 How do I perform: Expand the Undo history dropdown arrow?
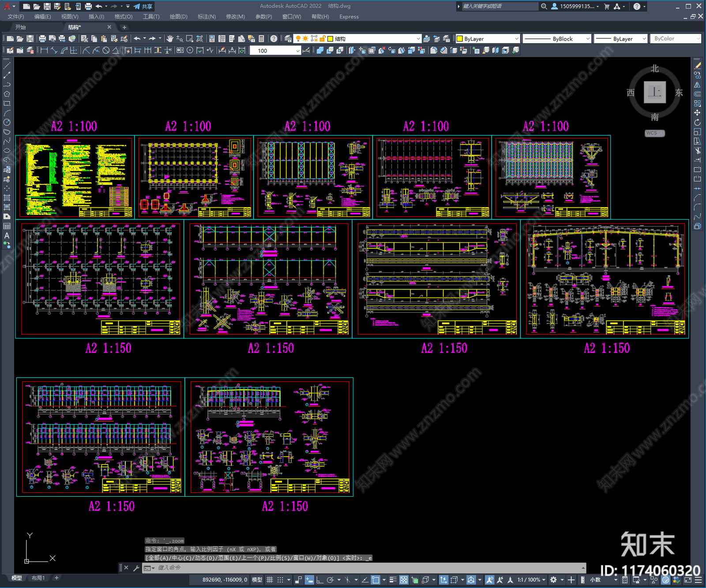pyautogui.click(x=145, y=39)
